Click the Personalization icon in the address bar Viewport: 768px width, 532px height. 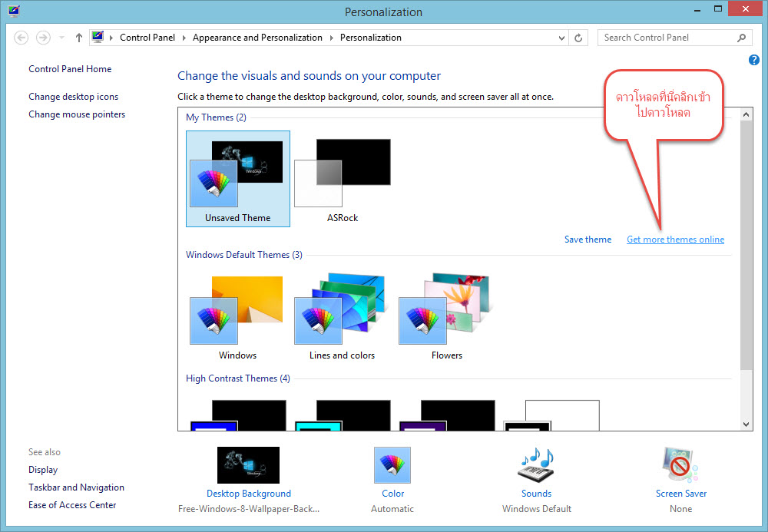(98, 37)
